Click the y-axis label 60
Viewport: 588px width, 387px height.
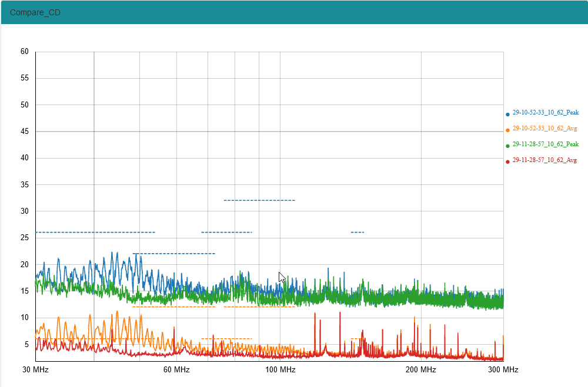25,52
